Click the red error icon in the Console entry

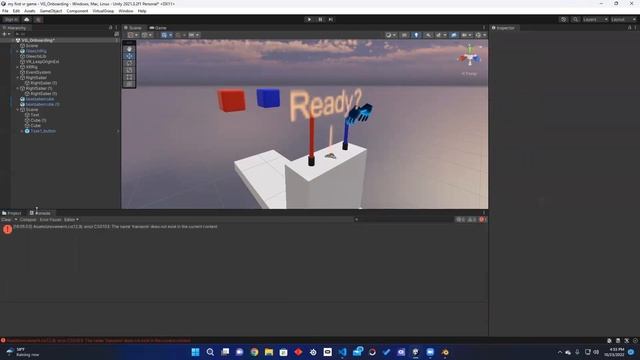[x=7, y=229]
